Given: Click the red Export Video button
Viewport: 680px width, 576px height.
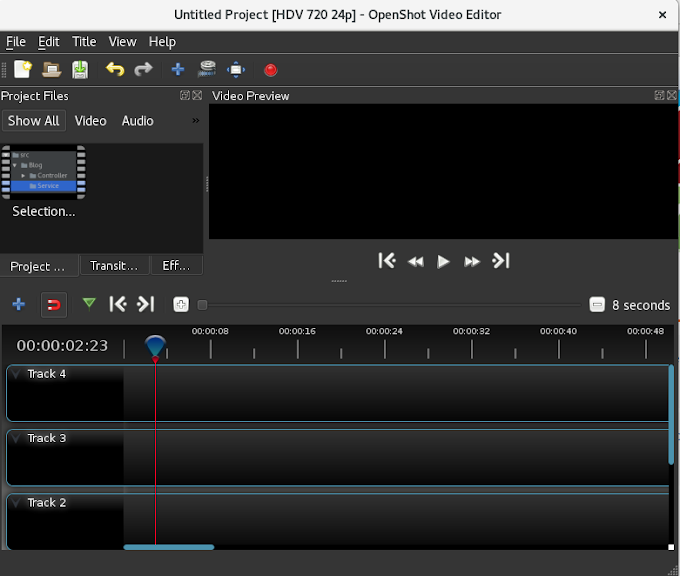Looking at the screenshot, I should (271, 70).
